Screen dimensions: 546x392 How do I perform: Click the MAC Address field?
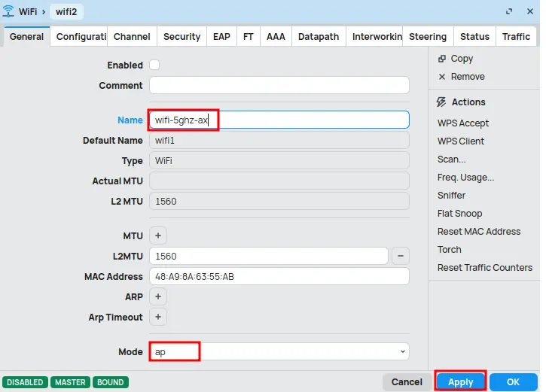tap(279, 277)
